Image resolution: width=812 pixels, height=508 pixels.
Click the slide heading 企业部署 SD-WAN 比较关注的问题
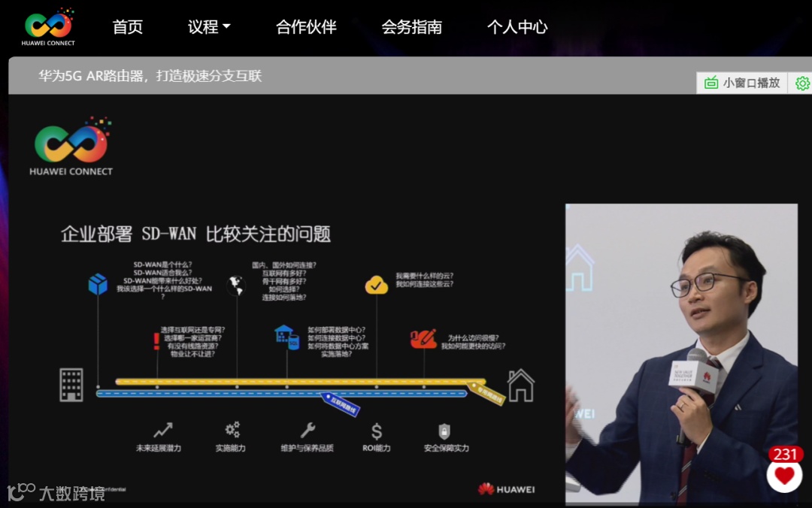195,234
